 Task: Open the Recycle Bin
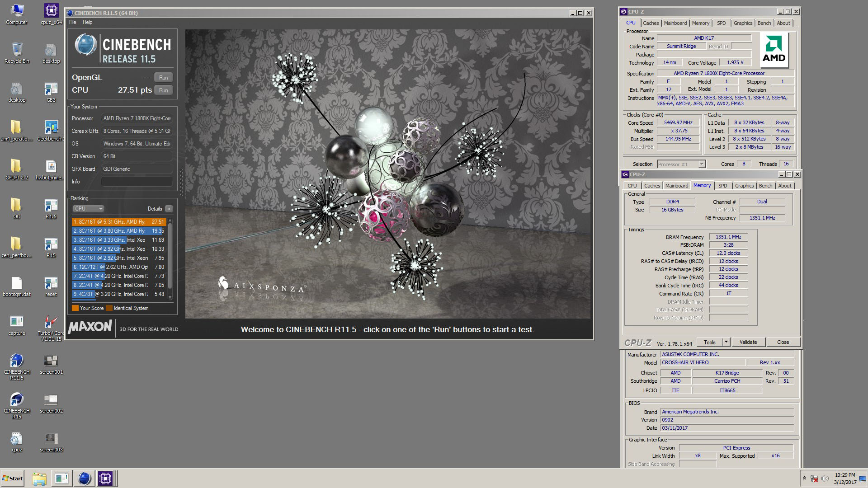tap(17, 53)
